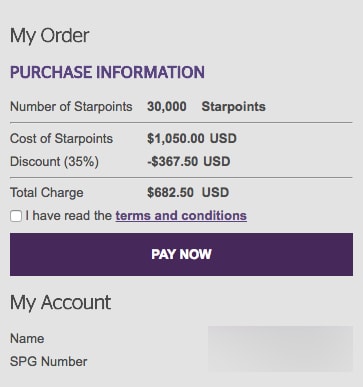Select the -$367.50 discount amount
363x387 pixels.
click(173, 162)
